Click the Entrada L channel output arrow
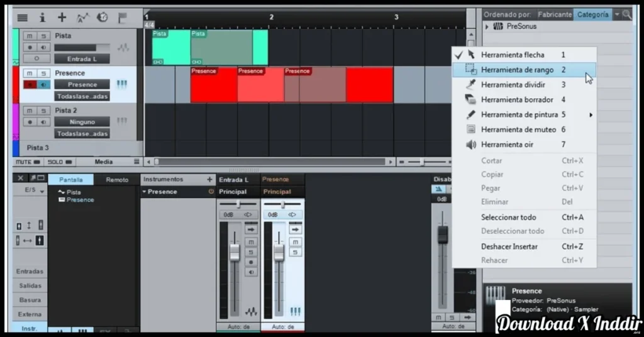644x337 pixels. (x=251, y=229)
